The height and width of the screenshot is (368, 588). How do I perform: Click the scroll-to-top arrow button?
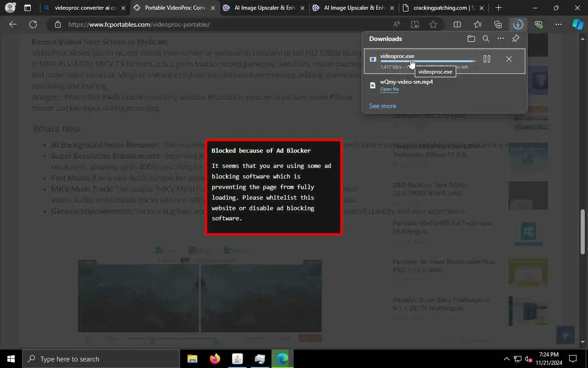(x=565, y=335)
